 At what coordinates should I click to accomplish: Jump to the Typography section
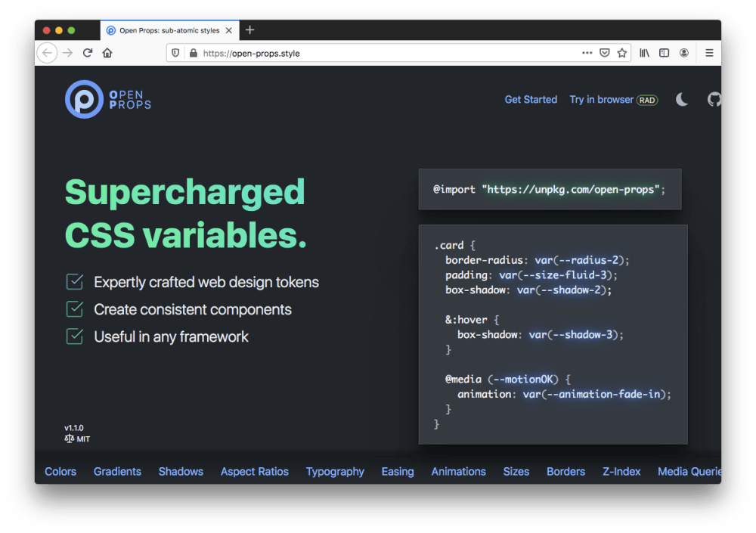pyautogui.click(x=335, y=471)
